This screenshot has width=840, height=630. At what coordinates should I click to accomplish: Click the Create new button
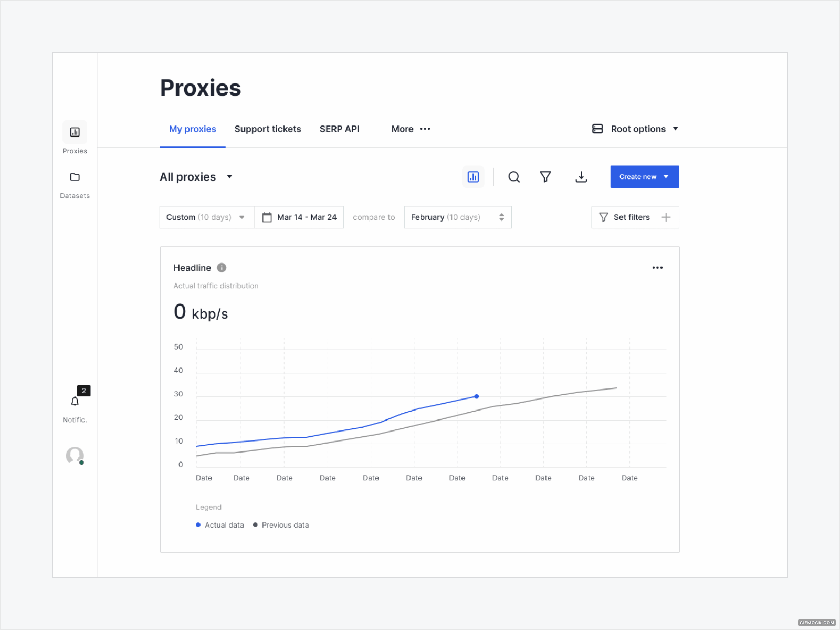[x=644, y=177]
